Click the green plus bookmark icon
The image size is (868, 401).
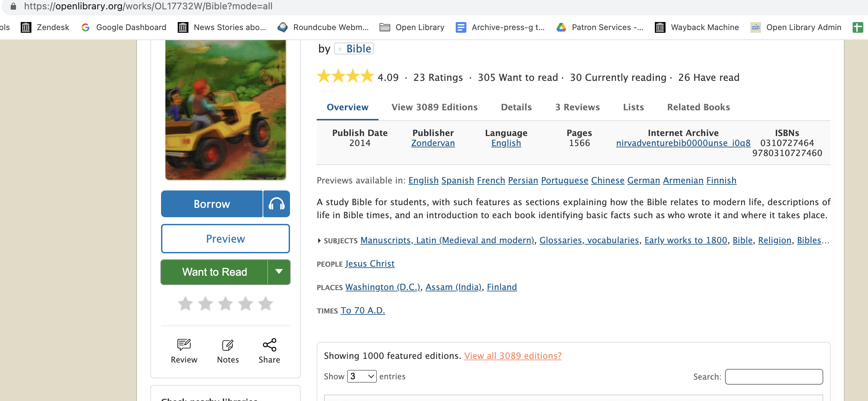[858, 27]
